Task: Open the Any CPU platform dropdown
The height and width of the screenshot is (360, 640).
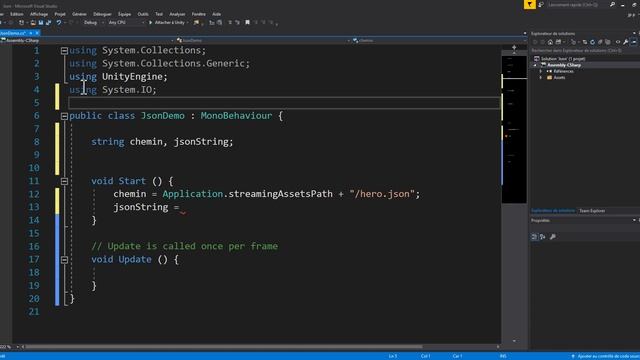Action: tap(126, 22)
